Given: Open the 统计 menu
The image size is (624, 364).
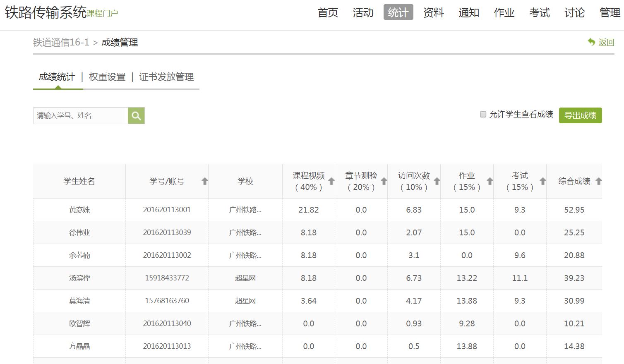Looking at the screenshot, I should [x=398, y=12].
